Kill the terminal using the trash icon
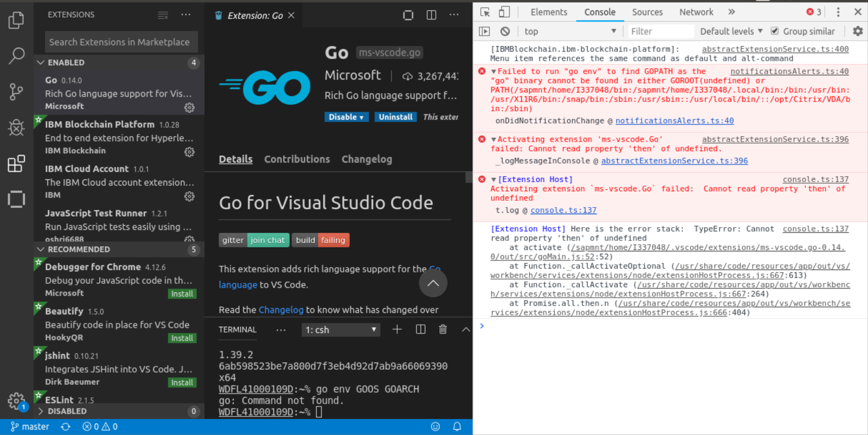The width and height of the screenshot is (868, 435). pos(443,329)
